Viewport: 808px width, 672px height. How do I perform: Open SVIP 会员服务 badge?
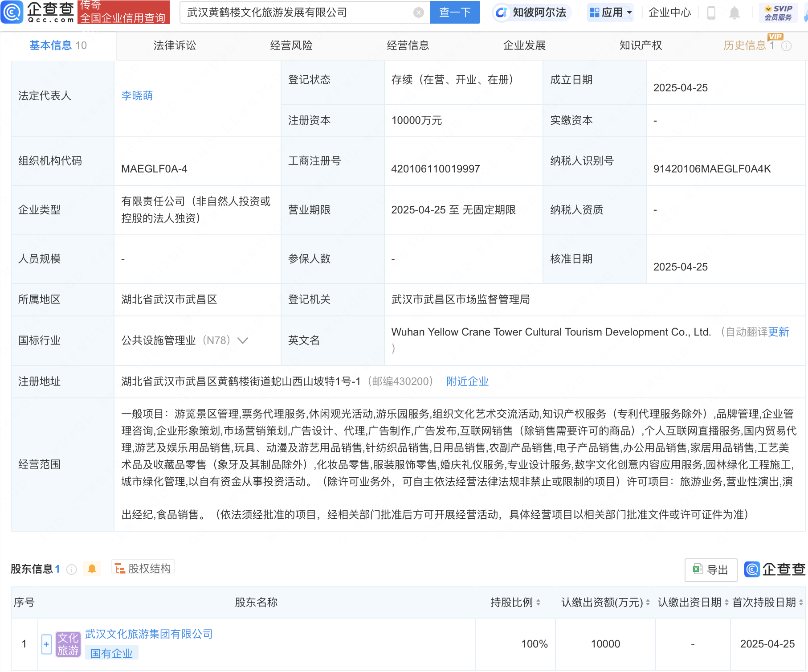tap(778, 12)
